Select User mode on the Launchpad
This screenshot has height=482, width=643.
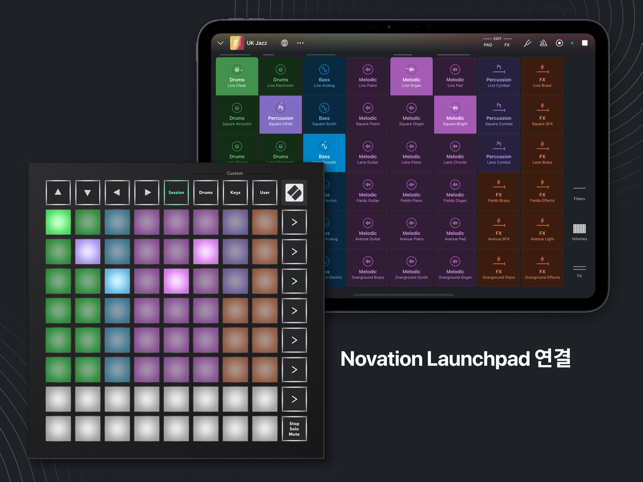pos(265,192)
